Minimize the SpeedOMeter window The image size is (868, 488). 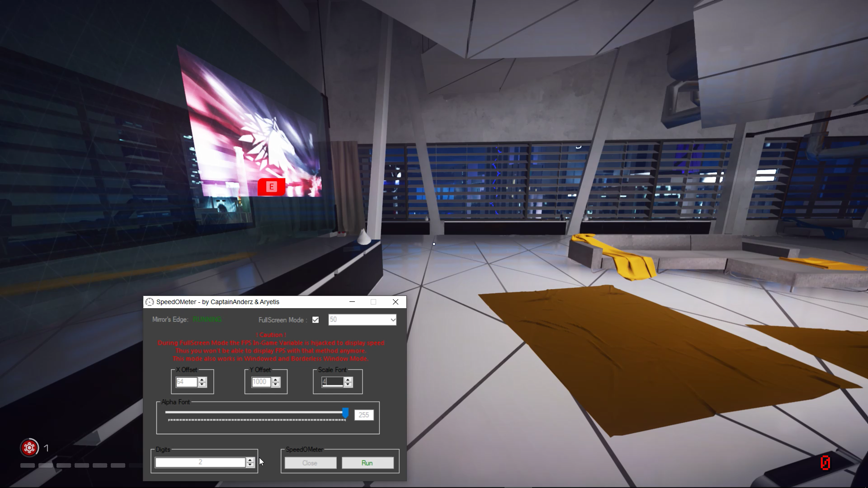pos(352,302)
